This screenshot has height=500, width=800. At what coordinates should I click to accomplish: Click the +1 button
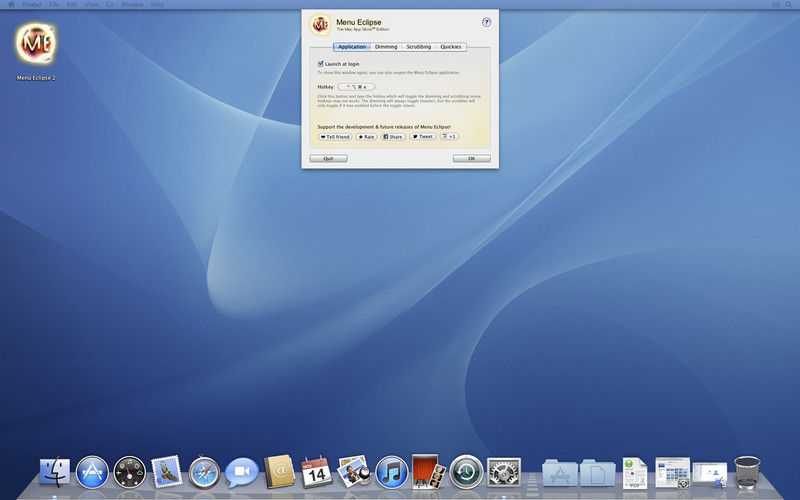(x=450, y=136)
